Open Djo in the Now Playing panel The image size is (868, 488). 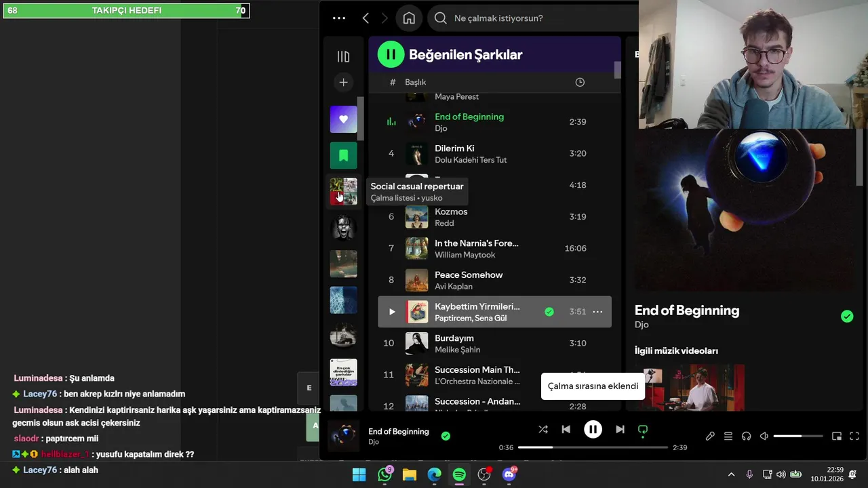point(642,325)
